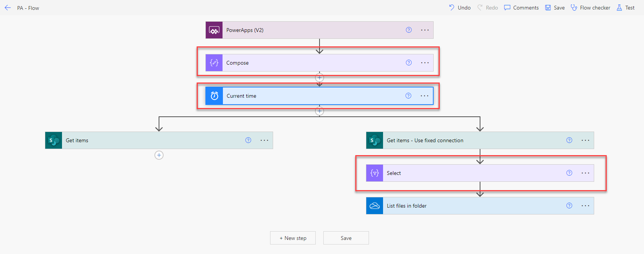Open the Current time ellipsis menu
Image resolution: width=644 pixels, height=254 pixels.
425,96
